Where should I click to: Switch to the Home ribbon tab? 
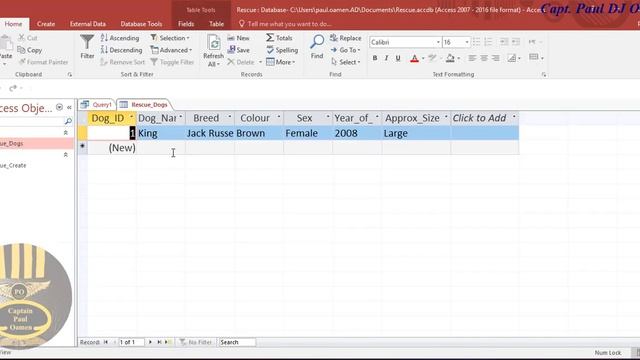(13, 24)
